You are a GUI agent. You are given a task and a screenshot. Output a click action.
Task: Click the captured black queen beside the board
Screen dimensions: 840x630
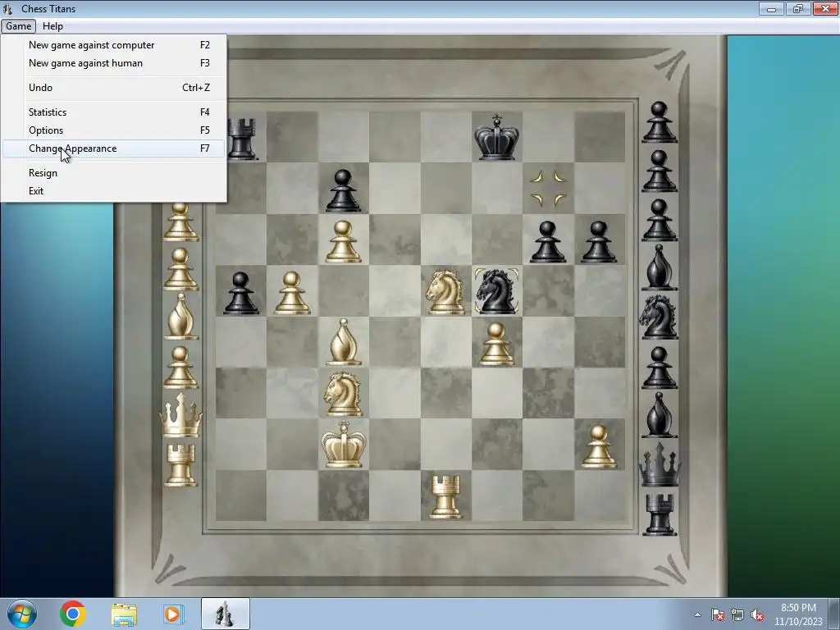click(660, 464)
